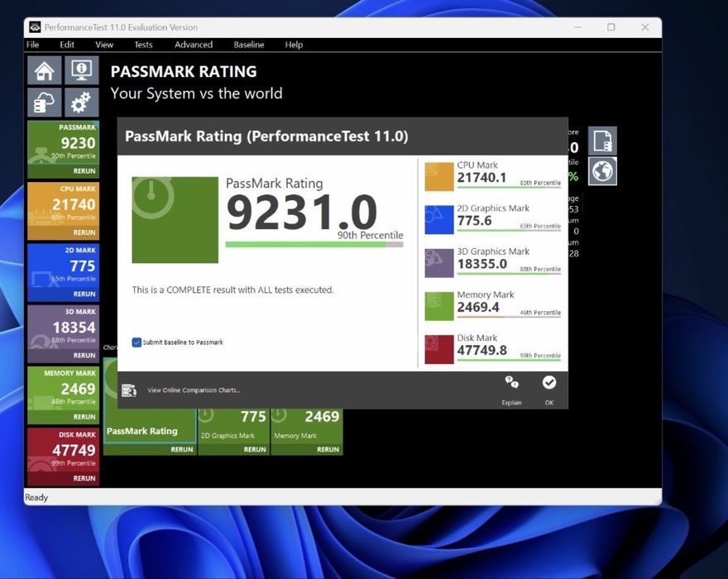
Task: Open the Baseline menu
Action: [249, 45]
